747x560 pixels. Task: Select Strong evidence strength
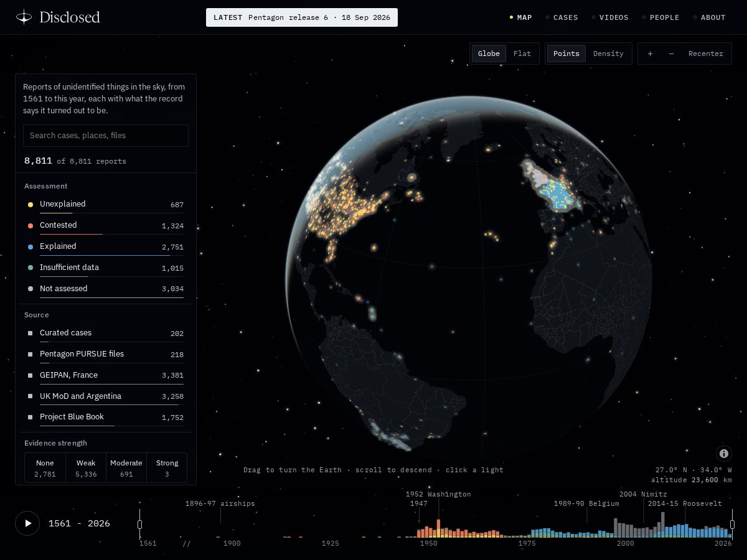[167, 468]
